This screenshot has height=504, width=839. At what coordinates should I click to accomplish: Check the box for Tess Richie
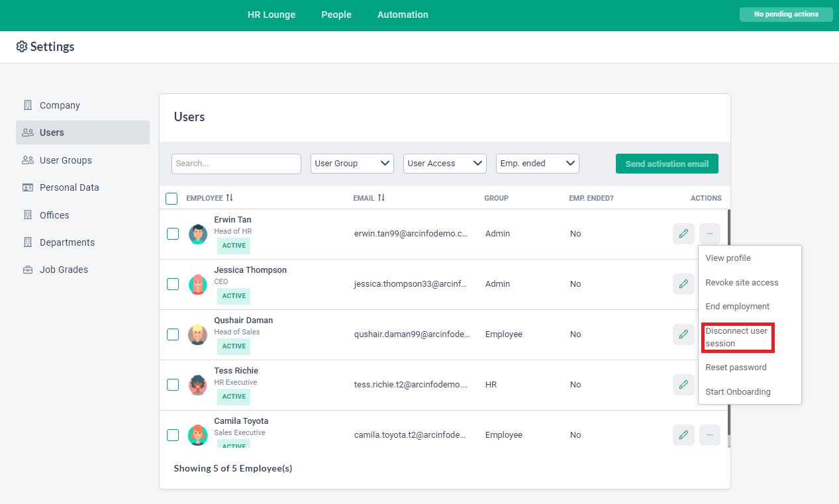point(173,385)
